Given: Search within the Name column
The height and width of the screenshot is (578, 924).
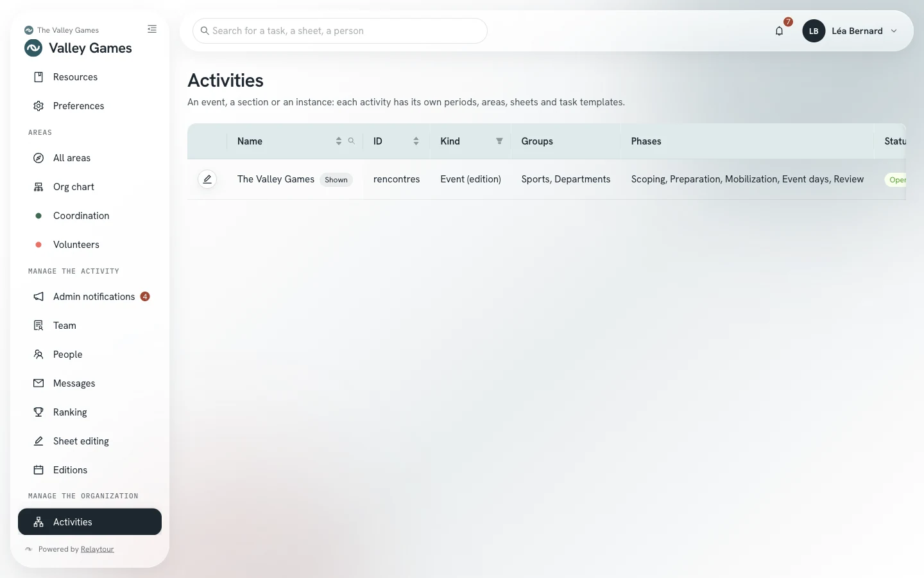Looking at the screenshot, I should click(x=352, y=141).
